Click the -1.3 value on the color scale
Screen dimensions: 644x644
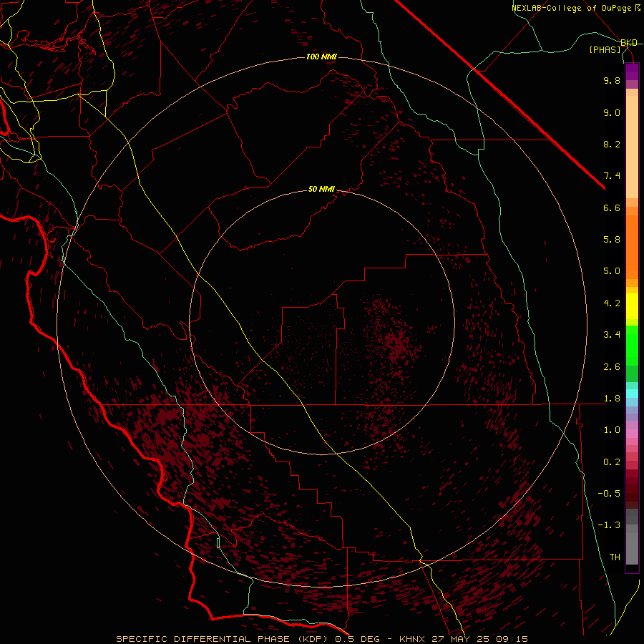[609, 525]
